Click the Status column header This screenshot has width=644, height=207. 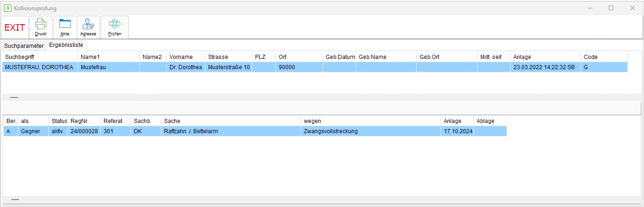point(58,121)
